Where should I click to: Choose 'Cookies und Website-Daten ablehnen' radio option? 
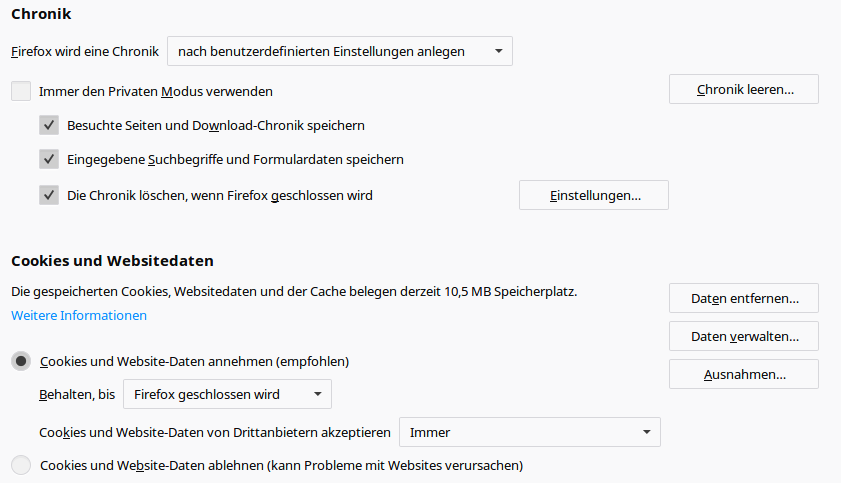point(21,465)
